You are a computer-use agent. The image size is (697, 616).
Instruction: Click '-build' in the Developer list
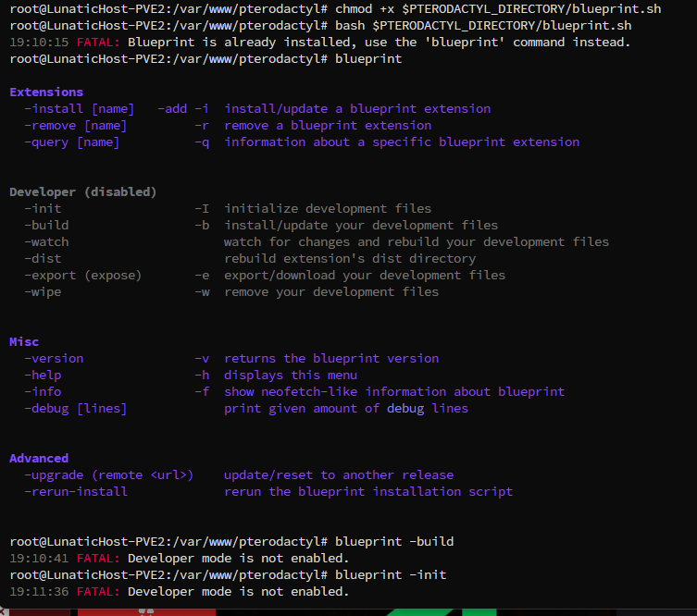[x=46, y=226]
